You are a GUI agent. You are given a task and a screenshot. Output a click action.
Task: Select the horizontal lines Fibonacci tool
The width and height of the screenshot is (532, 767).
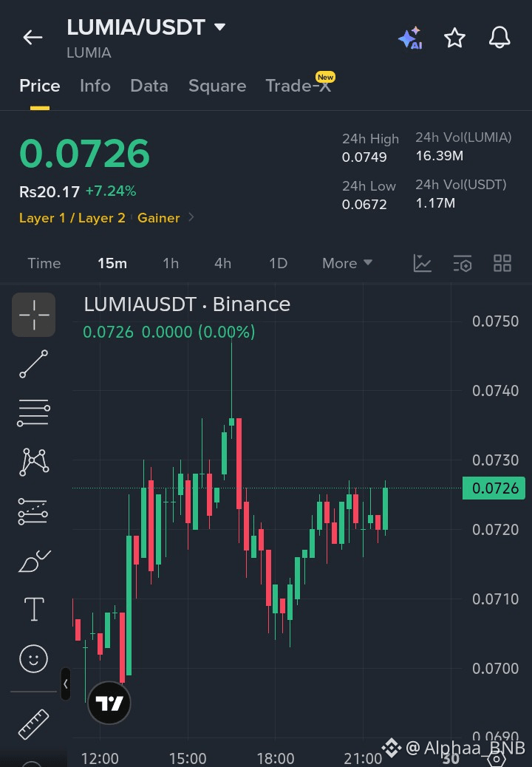34,412
